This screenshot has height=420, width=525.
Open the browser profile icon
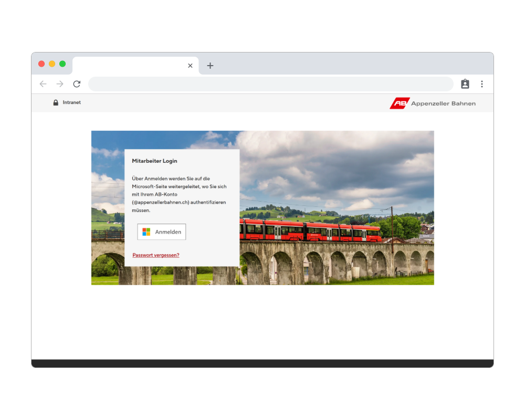pyautogui.click(x=465, y=84)
